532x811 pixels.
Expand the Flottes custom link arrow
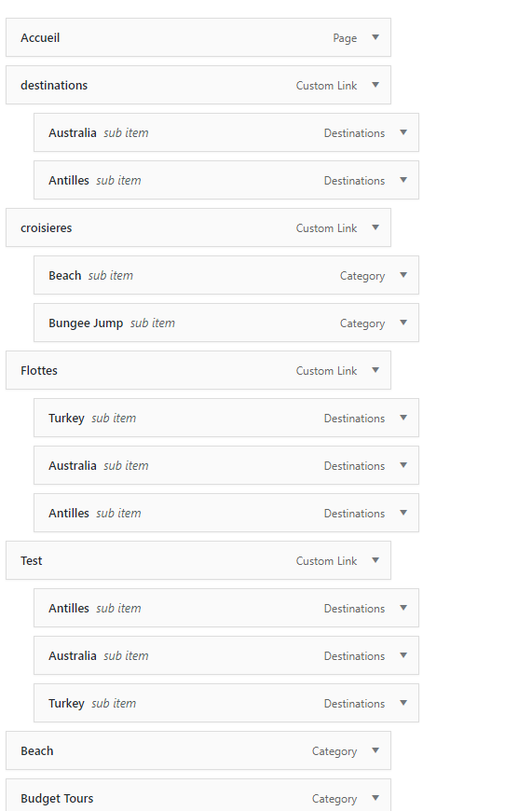[x=375, y=370]
